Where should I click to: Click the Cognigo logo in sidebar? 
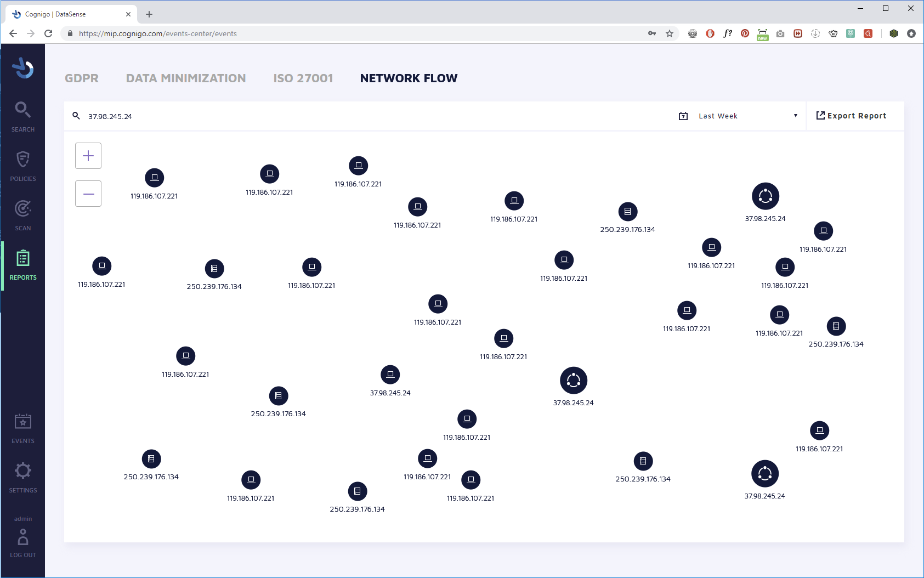coord(23,68)
